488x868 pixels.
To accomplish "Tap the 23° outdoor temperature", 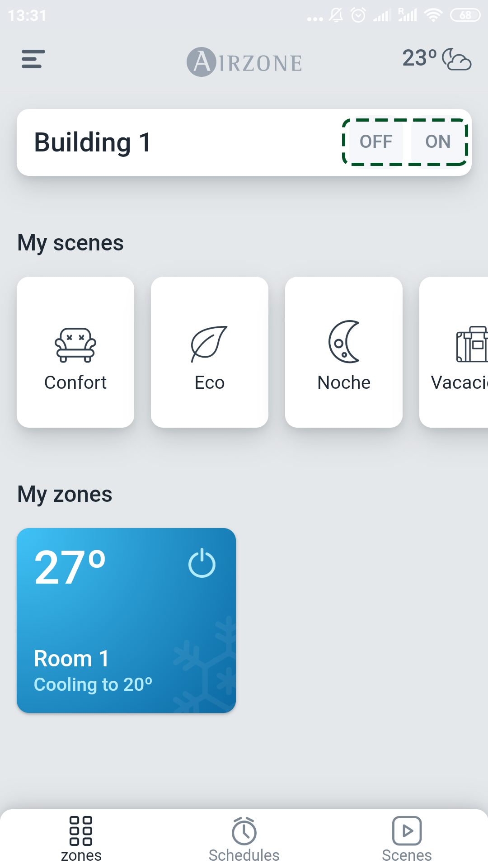I will coord(419,58).
